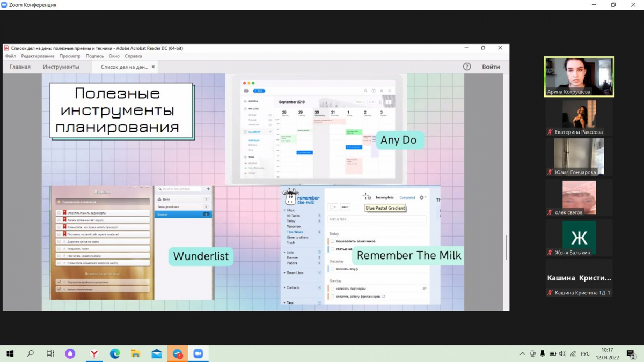Open the clock showing 10:17

tap(607, 354)
